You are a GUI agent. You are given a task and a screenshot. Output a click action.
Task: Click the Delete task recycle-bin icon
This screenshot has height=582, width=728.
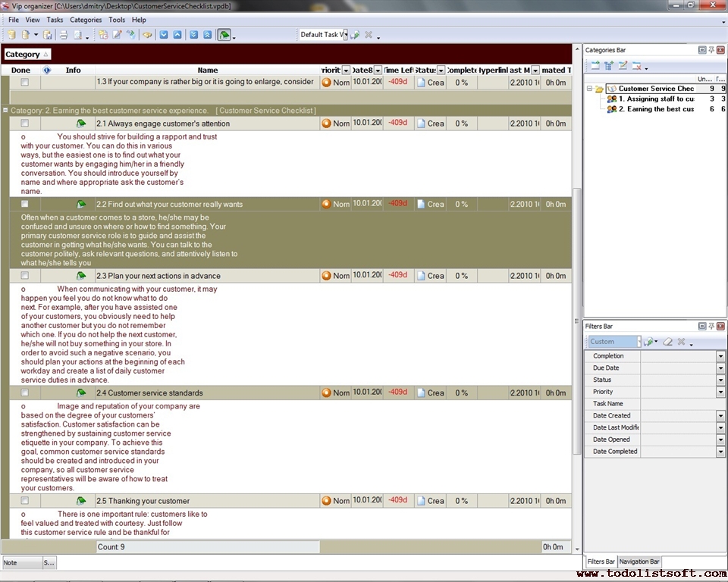click(131, 35)
